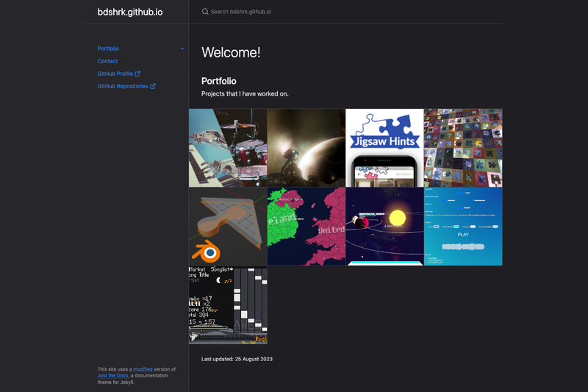Open the planet tripod scene thumbnail
Viewport: 588px width, 392px height.
click(x=306, y=148)
